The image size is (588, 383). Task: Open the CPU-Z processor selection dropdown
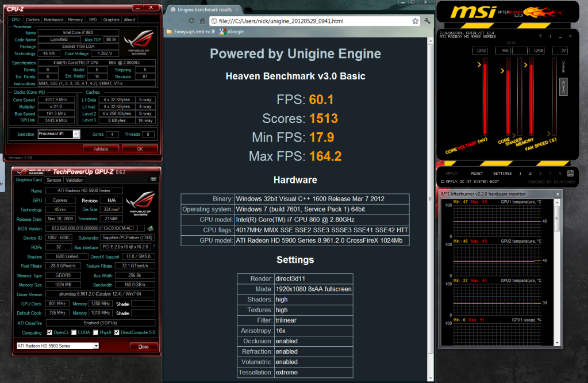pyautogui.click(x=76, y=134)
